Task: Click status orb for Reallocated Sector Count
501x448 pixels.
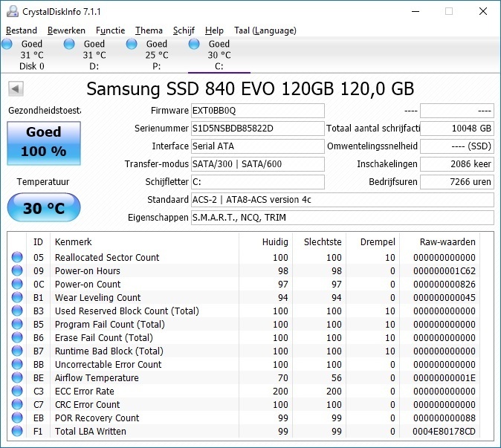Action: coord(17,258)
